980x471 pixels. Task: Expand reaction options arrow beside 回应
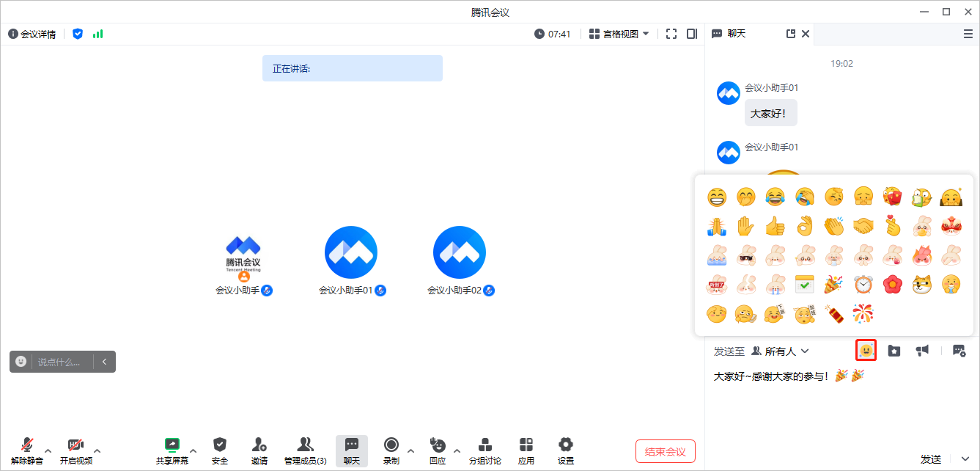pyautogui.click(x=457, y=450)
